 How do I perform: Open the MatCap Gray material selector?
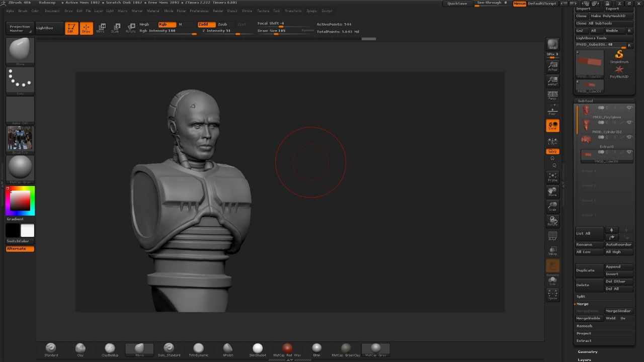(20, 169)
